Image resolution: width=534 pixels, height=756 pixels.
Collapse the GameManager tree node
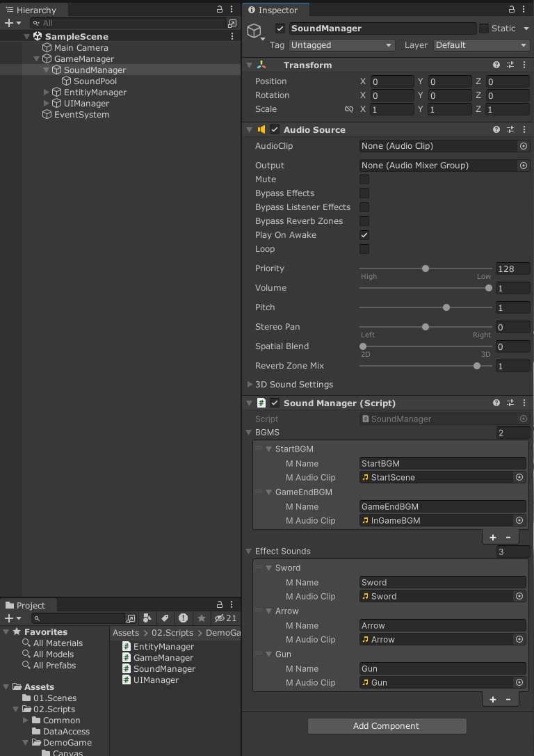point(36,59)
